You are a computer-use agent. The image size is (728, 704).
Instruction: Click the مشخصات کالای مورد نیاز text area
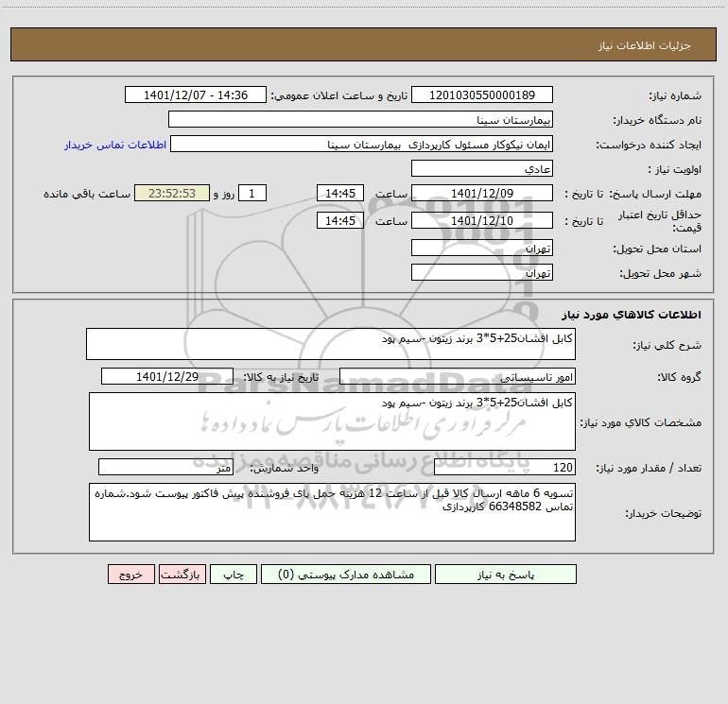[332, 421]
